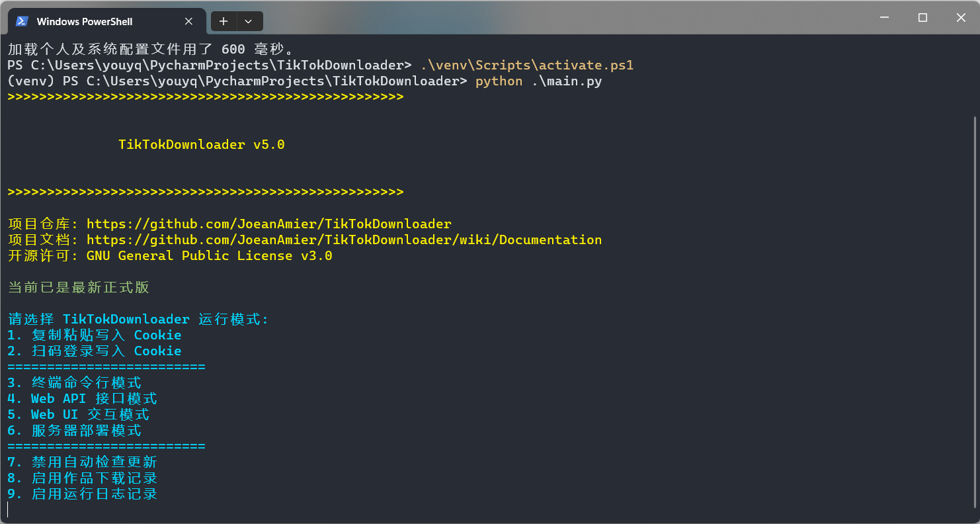Click the "python .\main.py" command text
Screen dimensions: 980x524
(x=539, y=81)
